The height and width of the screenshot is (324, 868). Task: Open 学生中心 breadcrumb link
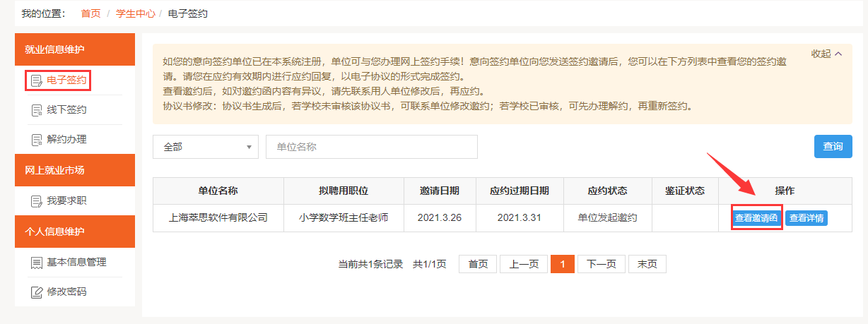135,13
